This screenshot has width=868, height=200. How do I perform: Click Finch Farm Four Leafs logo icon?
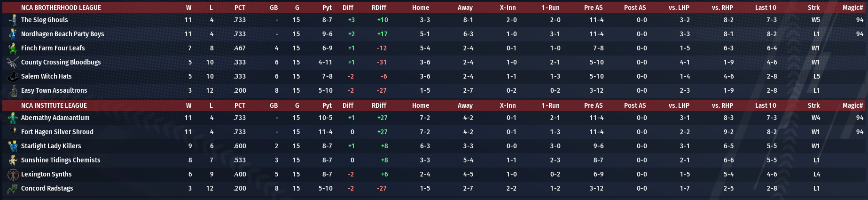(13, 48)
